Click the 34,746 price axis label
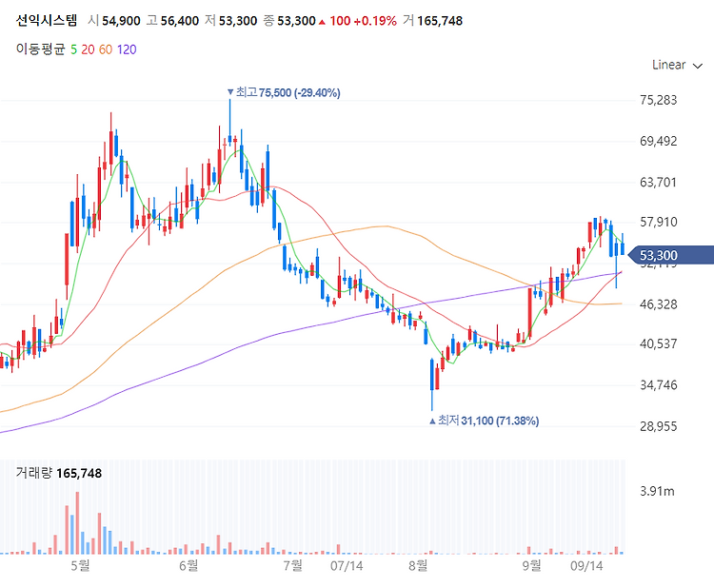Image resolution: width=714 pixels, height=588 pixels. tap(658, 385)
